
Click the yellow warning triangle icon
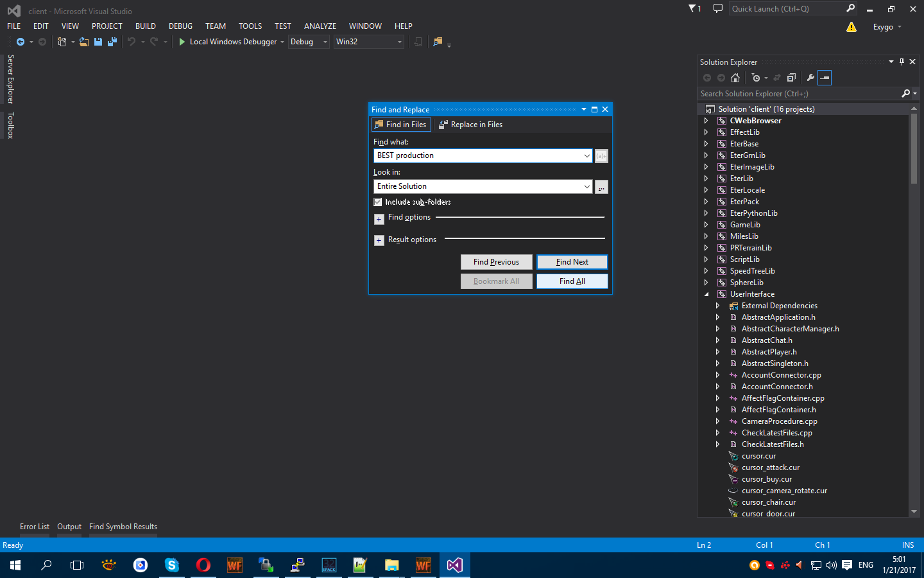click(x=851, y=27)
